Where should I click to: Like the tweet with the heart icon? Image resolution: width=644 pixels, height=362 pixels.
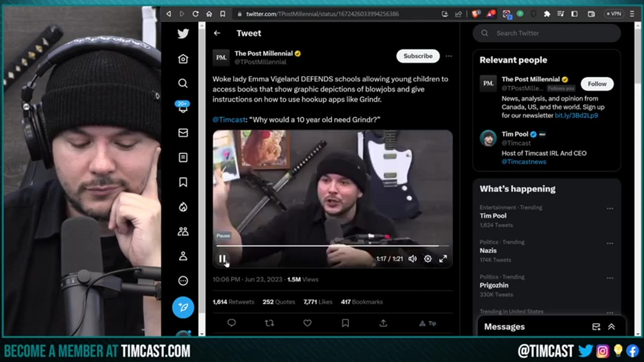click(307, 323)
